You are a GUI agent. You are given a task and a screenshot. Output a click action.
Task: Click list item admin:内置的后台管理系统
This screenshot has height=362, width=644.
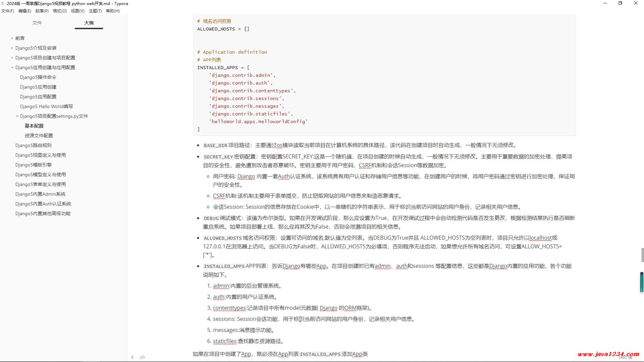point(248,286)
